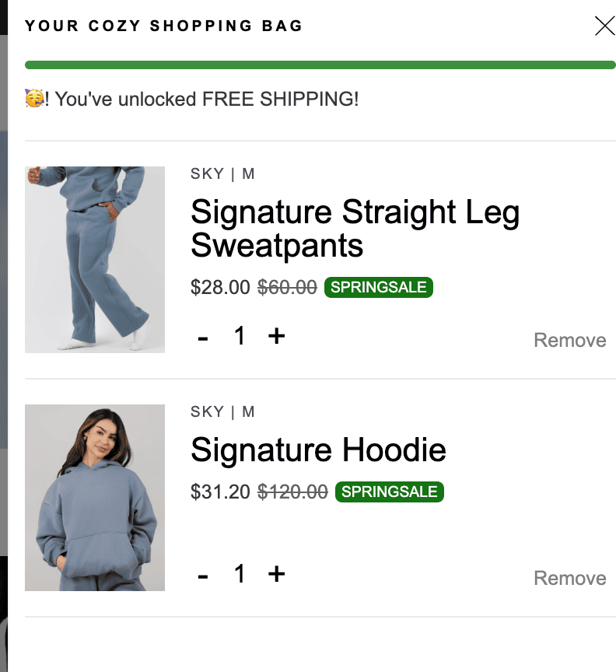The width and height of the screenshot is (616, 672).
Task: View the sweatpants product thumbnail
Action: [95, 259]
